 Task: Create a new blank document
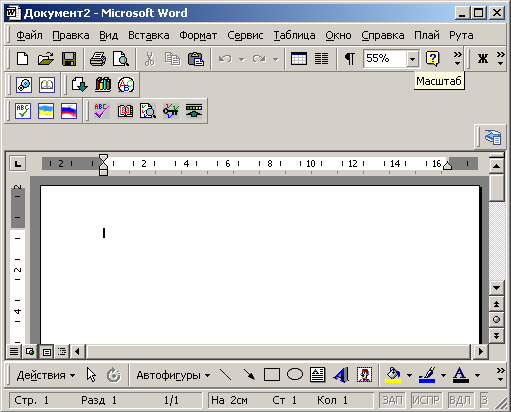pos(22,59)
